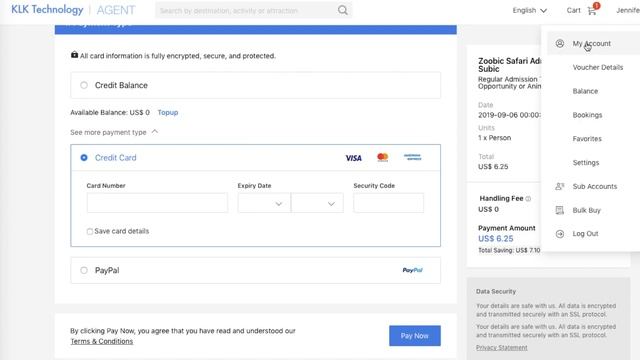
Task: Click the Payment Amount US$ 6.25
Action: click(496, 239)
